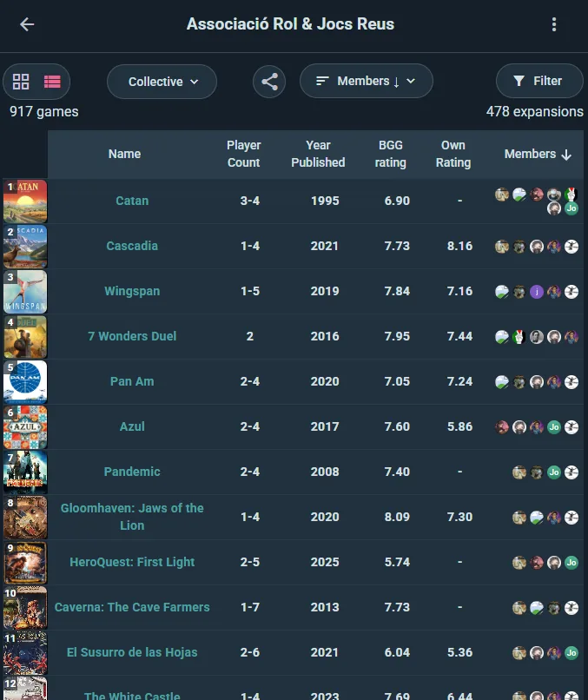Open the three-dot overflow menu
The image size is (588, 700).
(x=554, y=24)
